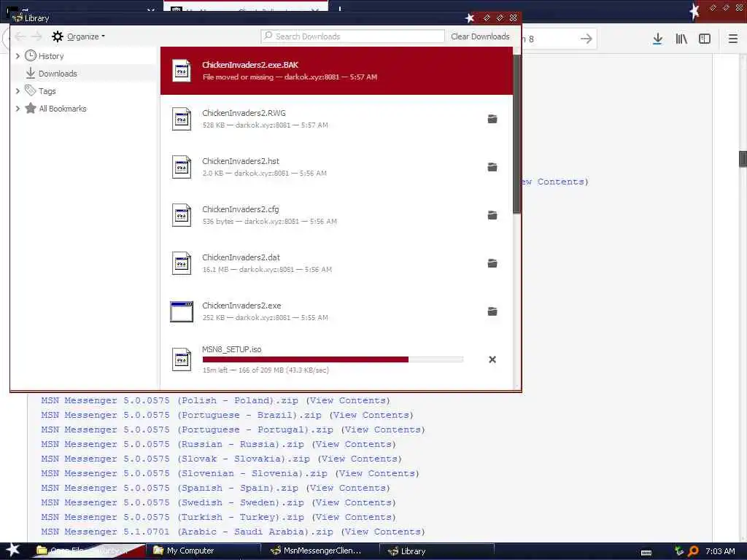Select ChickenInvaders2.RWG file name
This screenshot has width=747, height=560.
click(x=244, y=113)
